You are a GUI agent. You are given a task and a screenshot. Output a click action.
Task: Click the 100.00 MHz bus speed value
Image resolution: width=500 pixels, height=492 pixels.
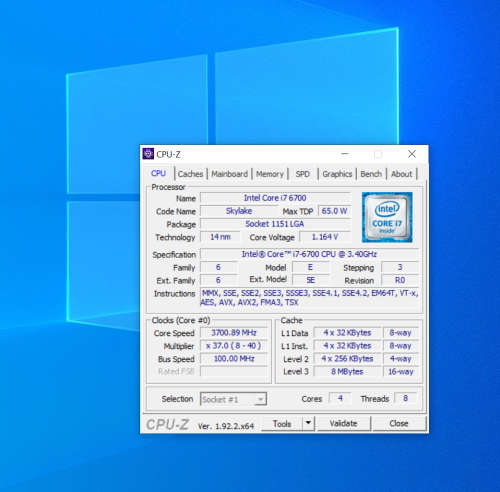[234, 359]
